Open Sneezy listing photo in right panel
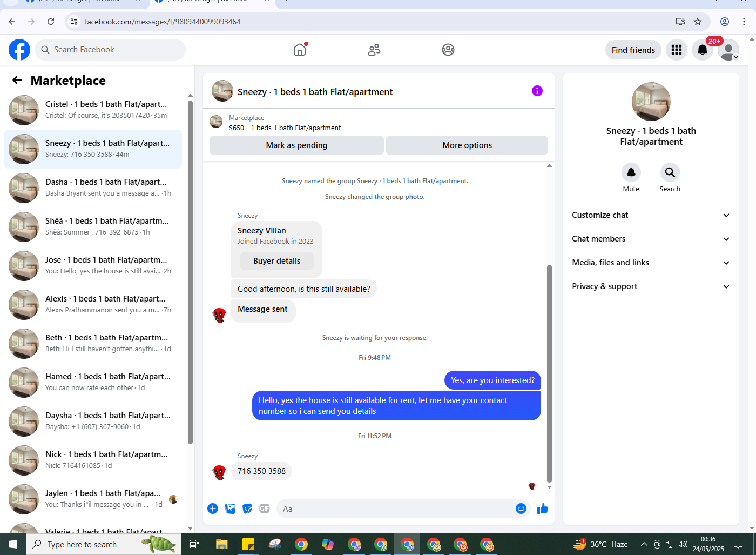Viewport: 756px width, 555px height. point(651,102)
